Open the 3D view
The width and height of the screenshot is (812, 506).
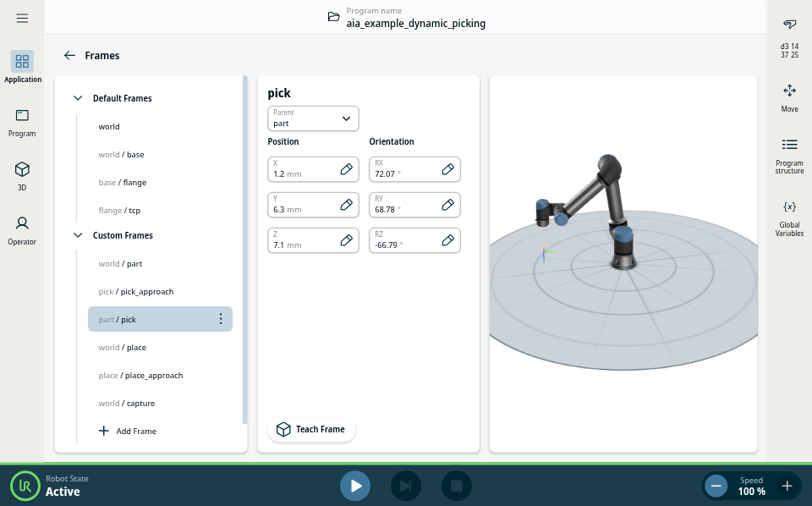coord(22,177)
